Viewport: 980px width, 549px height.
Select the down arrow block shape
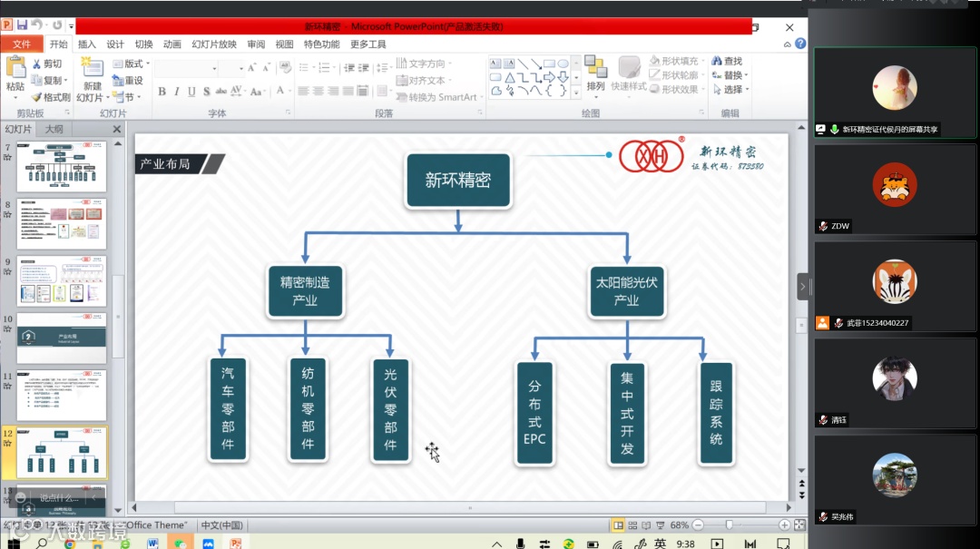tap(563, 77)
